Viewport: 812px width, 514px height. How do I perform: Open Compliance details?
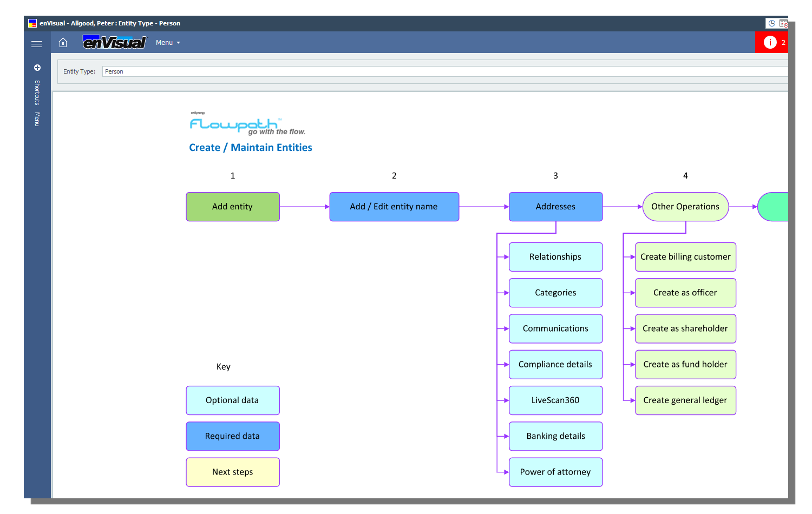tap(555, 365)
